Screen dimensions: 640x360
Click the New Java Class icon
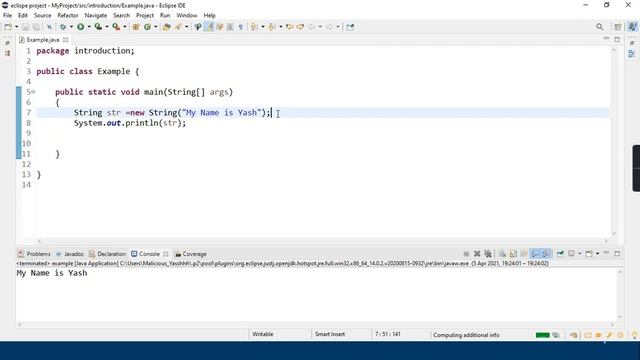point(147,27)
